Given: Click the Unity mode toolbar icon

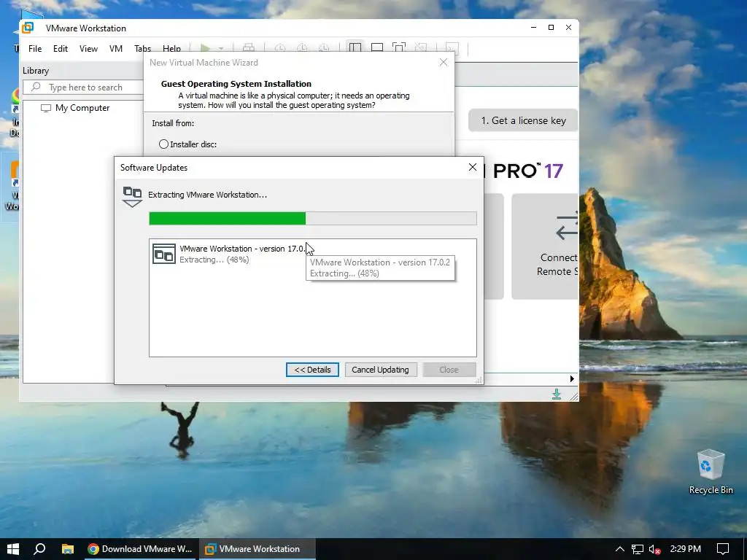Looking at the screenshot, I should pos(421,48).
